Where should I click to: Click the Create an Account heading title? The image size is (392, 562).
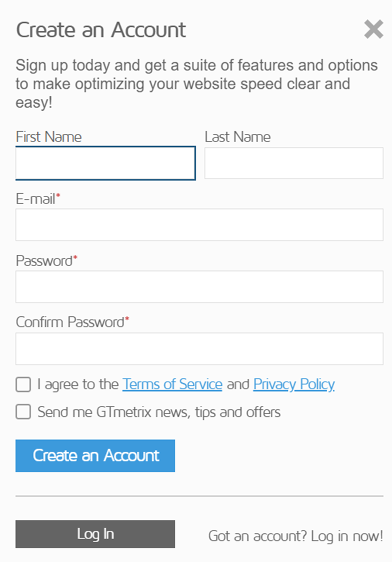coord(101,30)
